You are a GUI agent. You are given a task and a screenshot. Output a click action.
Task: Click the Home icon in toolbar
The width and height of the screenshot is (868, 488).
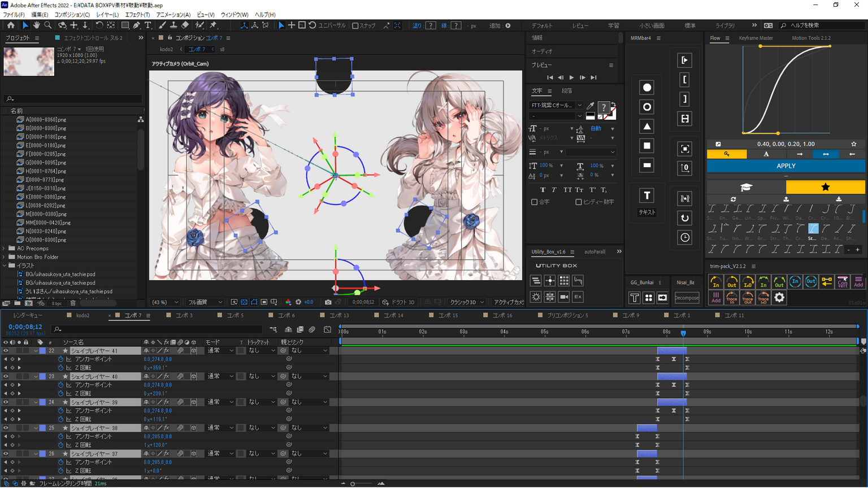pyautogui.click(x=11, y=25)
